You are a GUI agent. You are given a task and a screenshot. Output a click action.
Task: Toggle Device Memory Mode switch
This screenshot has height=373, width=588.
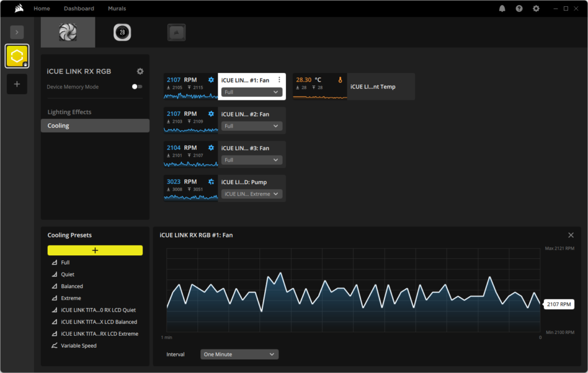click(x=137, y=87)
